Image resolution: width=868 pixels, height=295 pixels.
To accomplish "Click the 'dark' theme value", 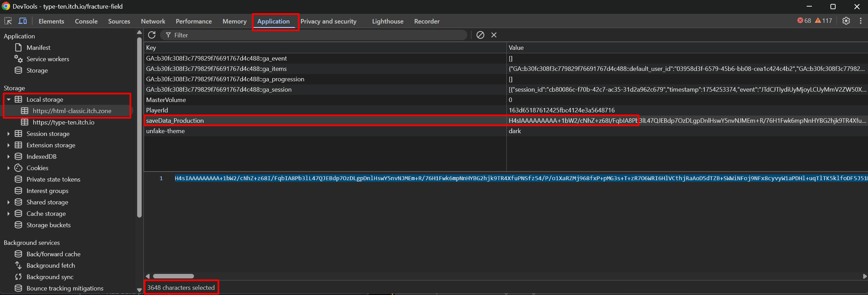I will [515, 131].
